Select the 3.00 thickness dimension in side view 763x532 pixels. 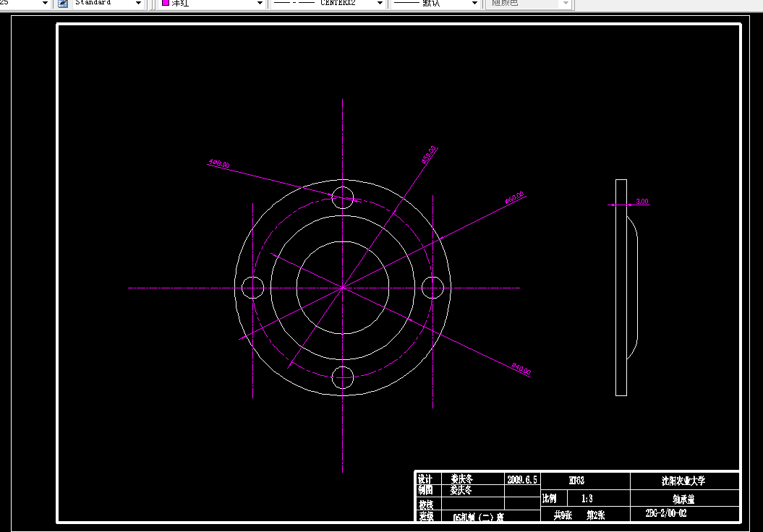(642, 202)
